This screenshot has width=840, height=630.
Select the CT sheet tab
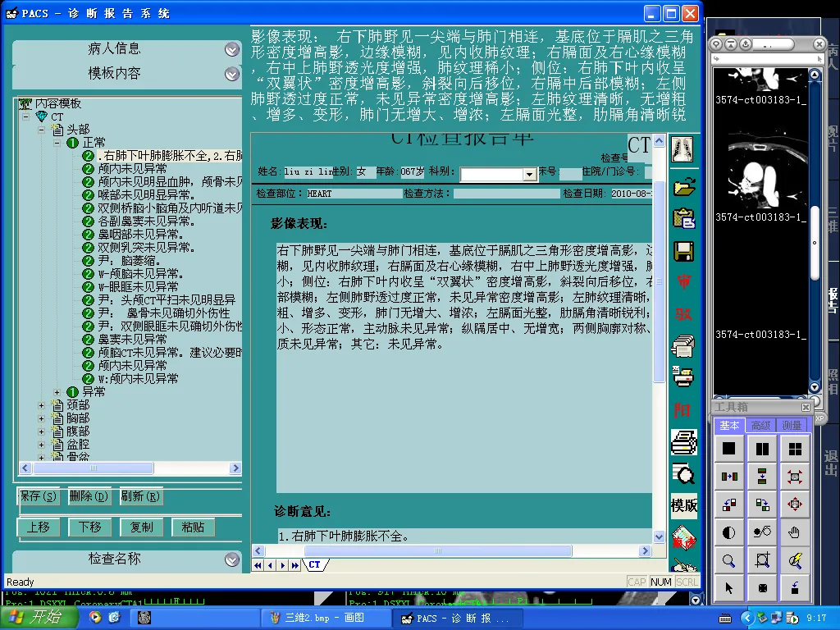pos(314,564)
